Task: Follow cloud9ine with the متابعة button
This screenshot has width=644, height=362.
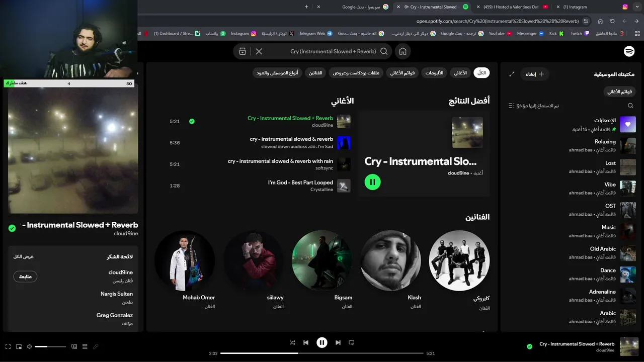Action: 25,277
